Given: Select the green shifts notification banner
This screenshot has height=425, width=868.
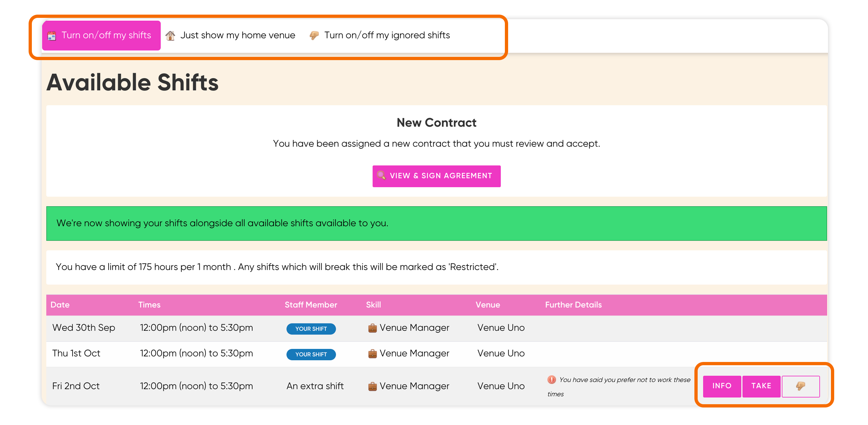Looking at the screenshot, I should pyautogui.click(x=436, y=223).
